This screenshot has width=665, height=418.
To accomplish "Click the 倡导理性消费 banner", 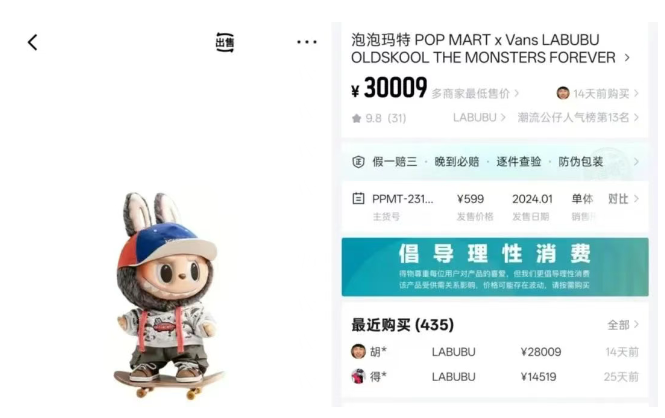I will 495,267.
